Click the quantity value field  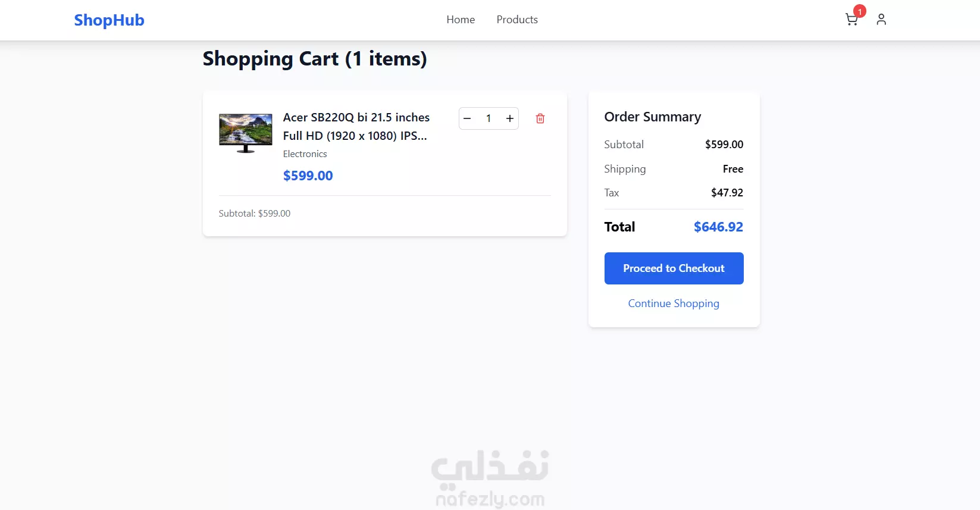tap(489, 118)
